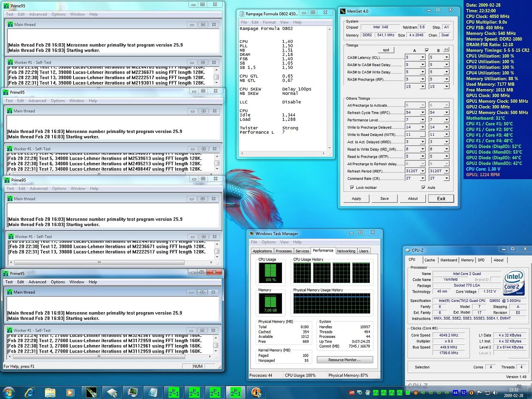
Task: Click the Intel Core 2 Quad logo in CPU-Z
Action: 514,283
